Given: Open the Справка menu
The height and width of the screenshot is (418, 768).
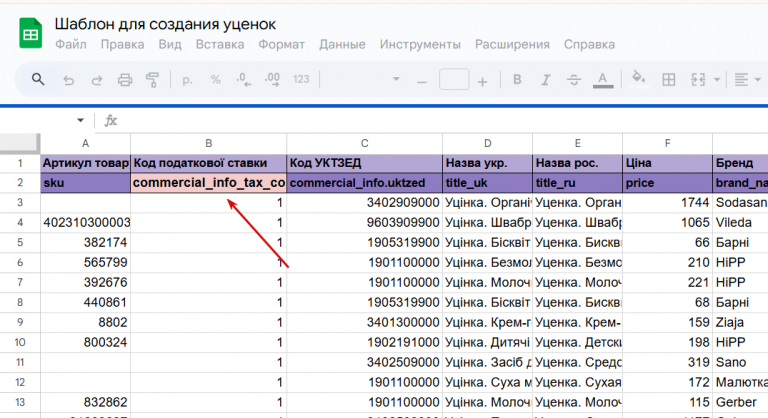Looking at the screenshot, I should pos(589,45).
